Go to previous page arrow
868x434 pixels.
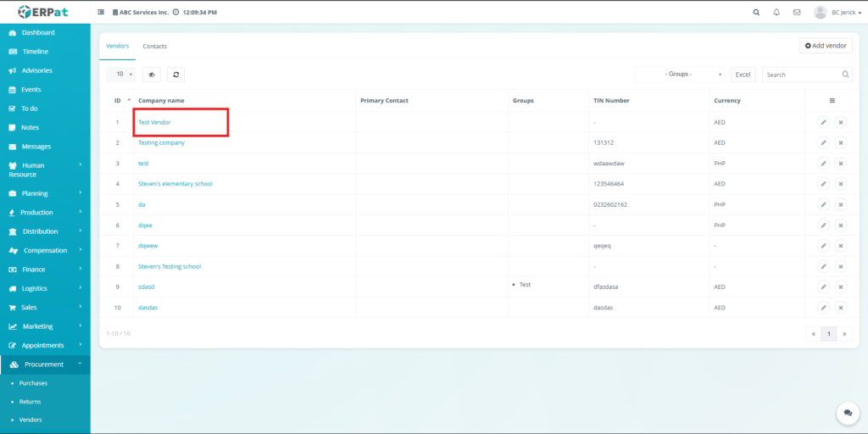tap(813, 334)
